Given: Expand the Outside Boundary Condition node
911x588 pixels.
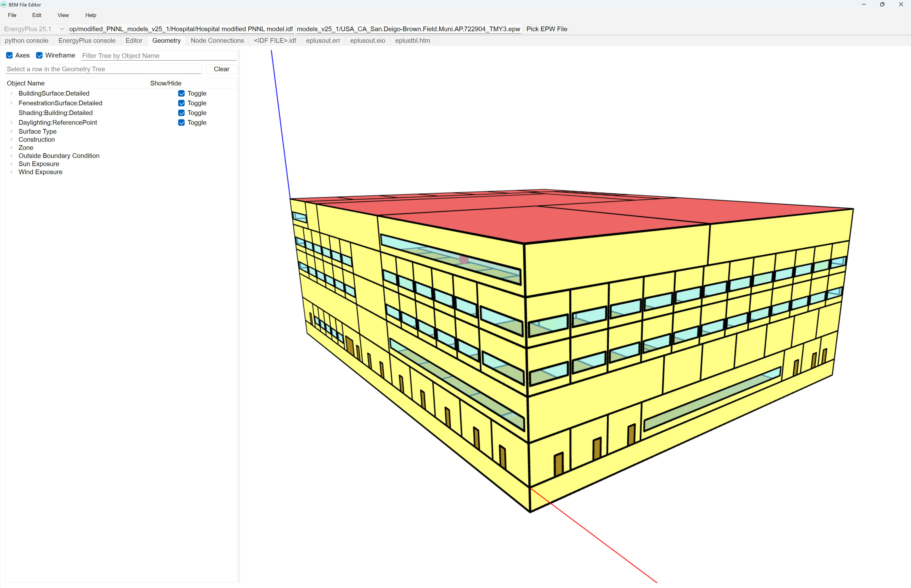Looking at the screenshot, I should 12,156.
